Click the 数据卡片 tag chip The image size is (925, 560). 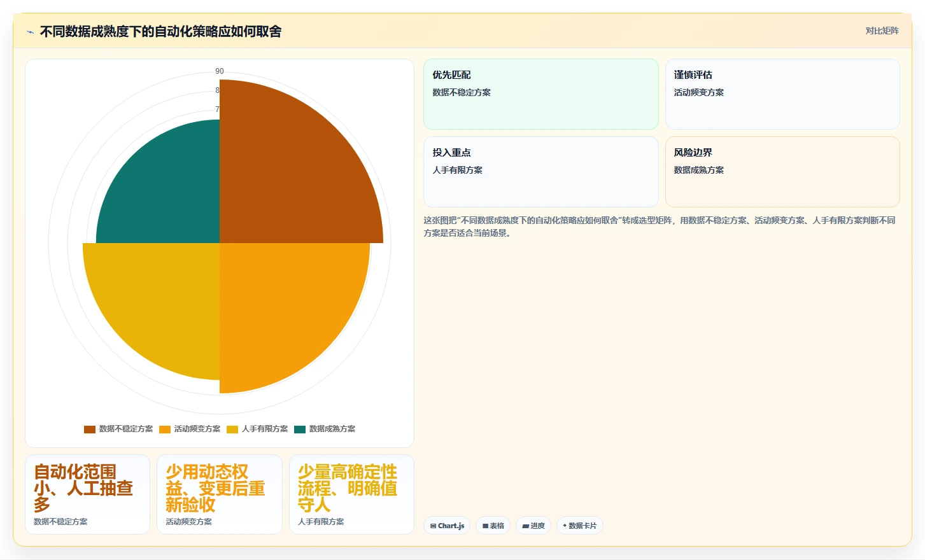tap(580, 526)
